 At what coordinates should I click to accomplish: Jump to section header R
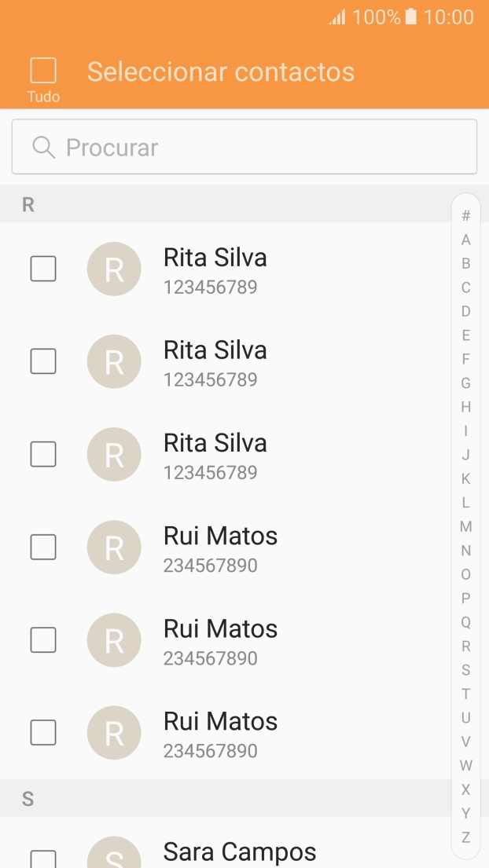(28, 204)
